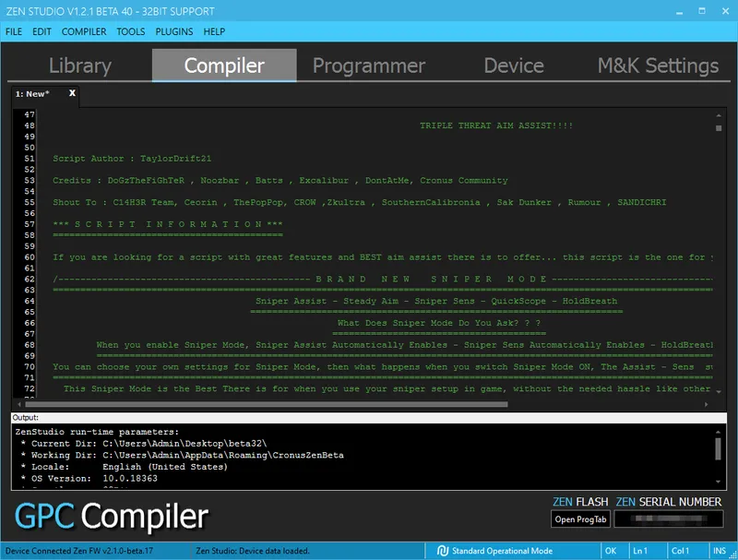The image size is (738, 560).
Task: Close the '1: New*' script tab
Action: click(72, 93)
